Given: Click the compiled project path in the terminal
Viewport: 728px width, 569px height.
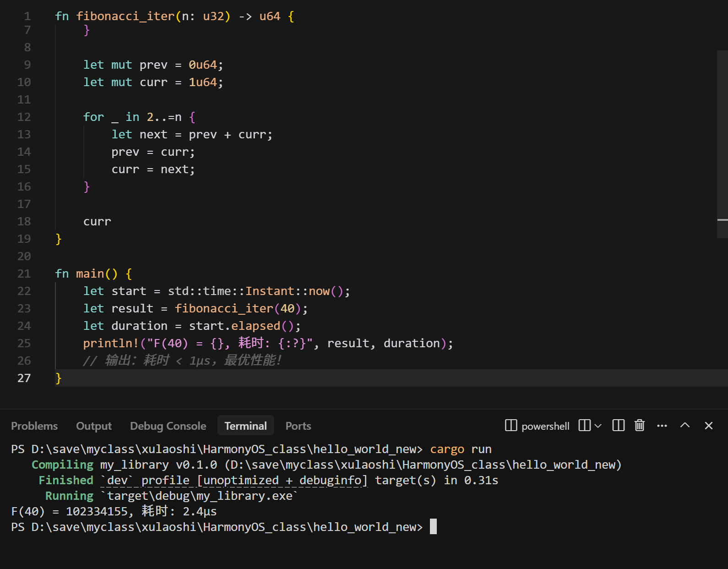Looking at the screenshot, I should tap(423, 465).
